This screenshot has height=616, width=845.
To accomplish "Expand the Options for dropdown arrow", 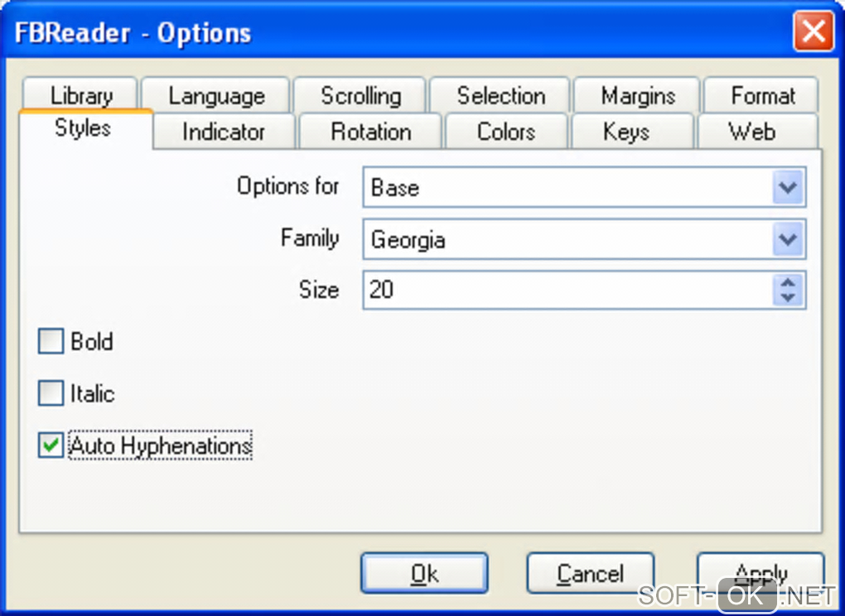I will (788, 188).
